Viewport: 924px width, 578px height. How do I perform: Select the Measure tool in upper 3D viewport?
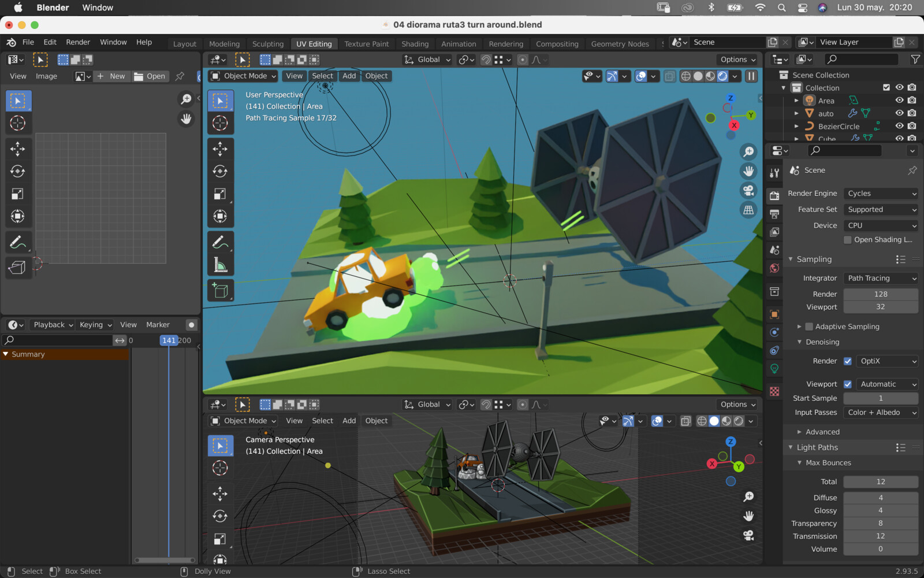pyautogui.click(x=220, y=265)
